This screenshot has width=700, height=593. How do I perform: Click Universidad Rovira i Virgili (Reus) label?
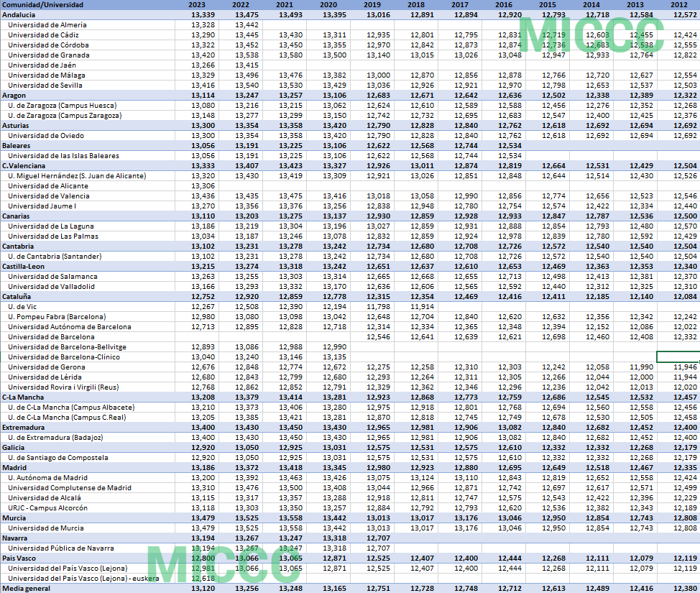tap(63, 387)
